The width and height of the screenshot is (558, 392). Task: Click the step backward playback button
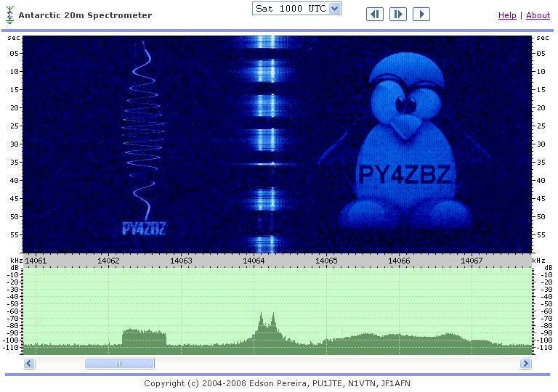(x=375, y=15)
